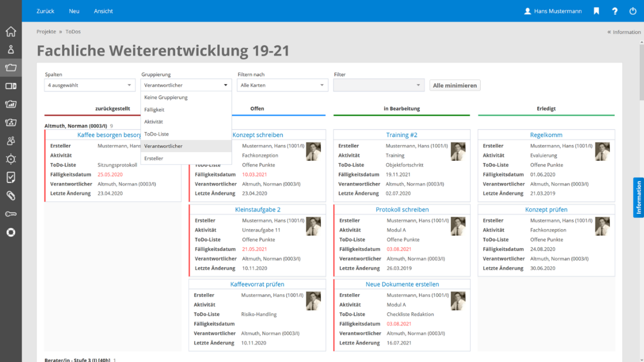Select Fälligkeit in the Gruppierung list

[x=154, y=109]
